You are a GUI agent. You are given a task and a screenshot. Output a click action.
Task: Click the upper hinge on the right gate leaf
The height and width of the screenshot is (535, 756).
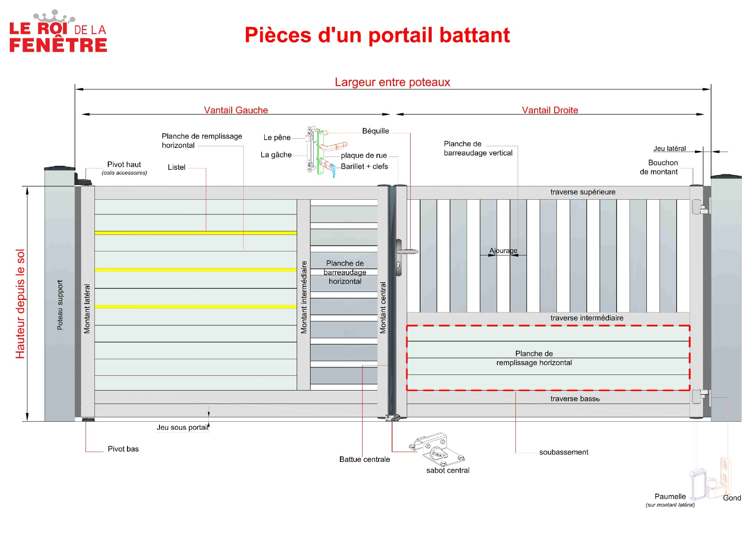point(699,207)
